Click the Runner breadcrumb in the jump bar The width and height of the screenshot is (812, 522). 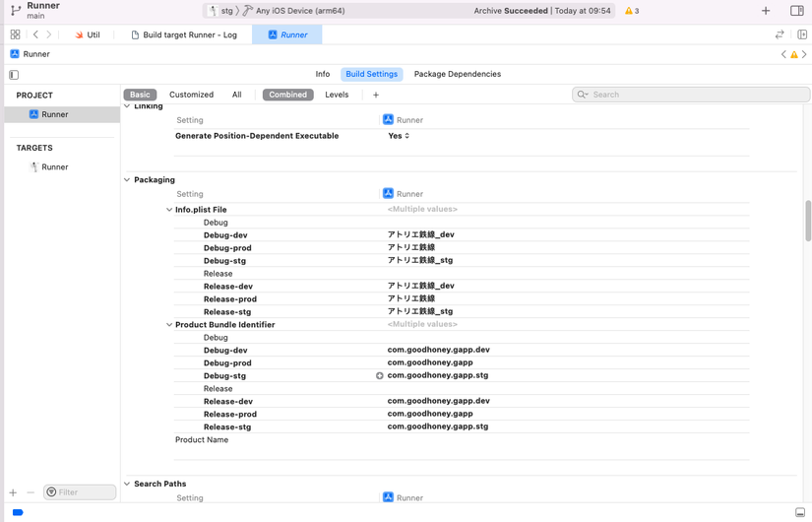pos(36,54)
